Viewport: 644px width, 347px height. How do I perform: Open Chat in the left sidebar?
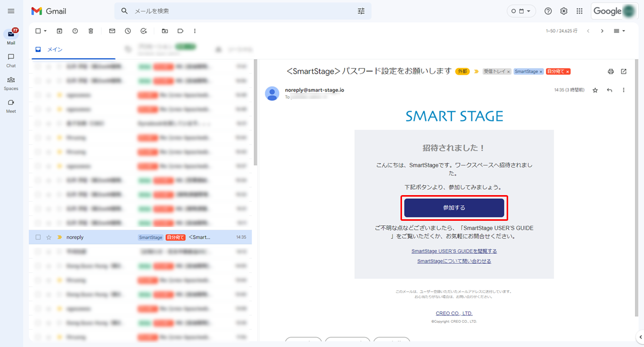coord(11,60)
